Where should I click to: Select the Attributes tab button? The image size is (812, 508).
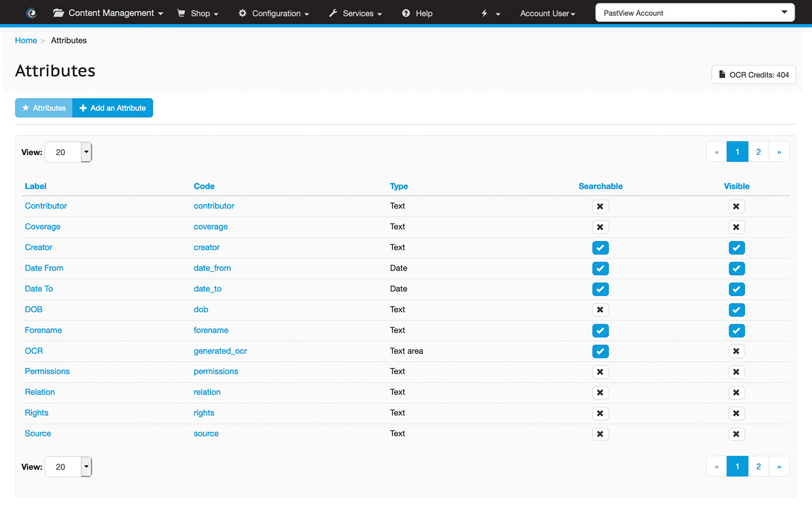point(44,108)
